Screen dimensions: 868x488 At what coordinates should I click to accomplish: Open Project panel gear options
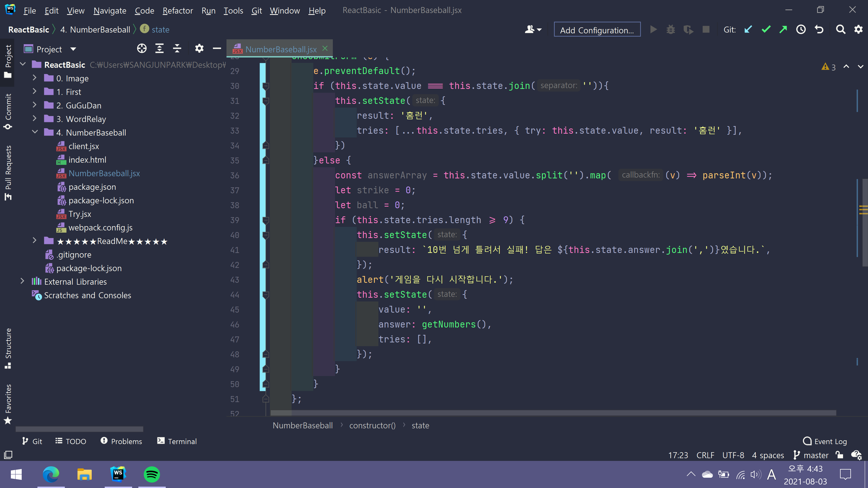click(x=199, y=49)
